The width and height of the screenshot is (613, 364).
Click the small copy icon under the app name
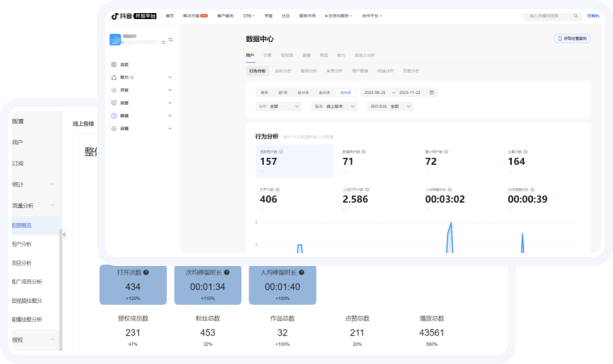tap(163, 43)
